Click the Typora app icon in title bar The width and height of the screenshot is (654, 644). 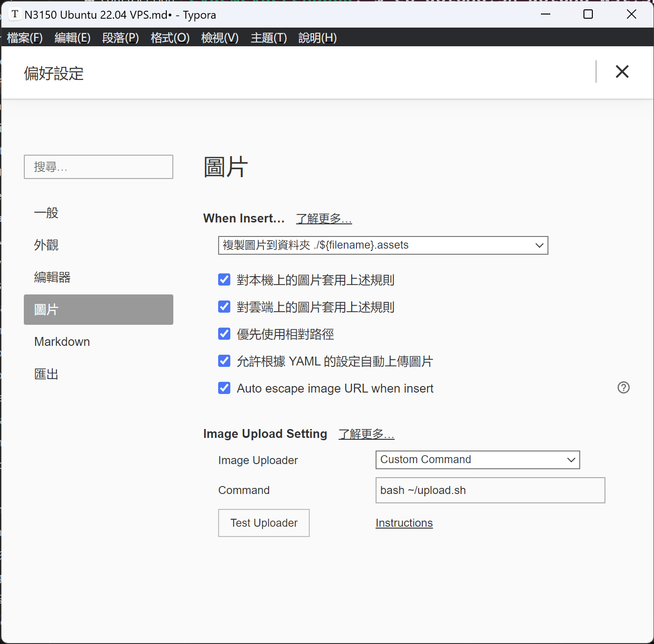coord(15,14)
